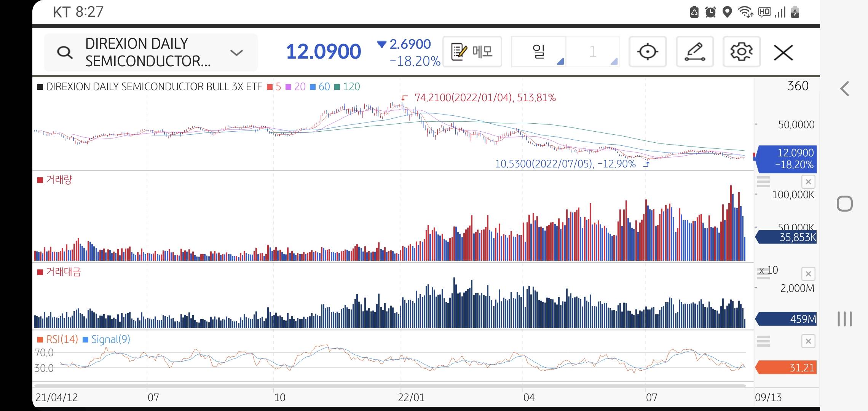Close the chart with the X icon

(783, 53)
